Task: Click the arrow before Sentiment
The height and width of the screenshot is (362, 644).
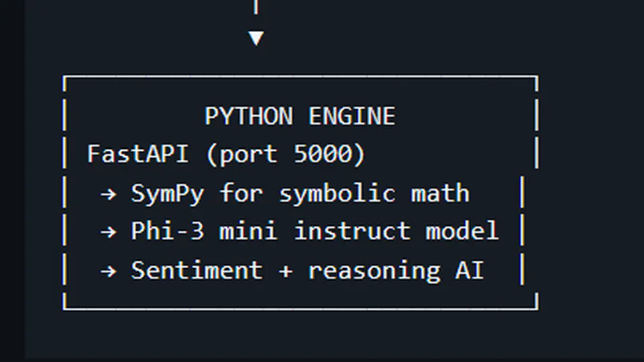Action: (x=109, y=271)
